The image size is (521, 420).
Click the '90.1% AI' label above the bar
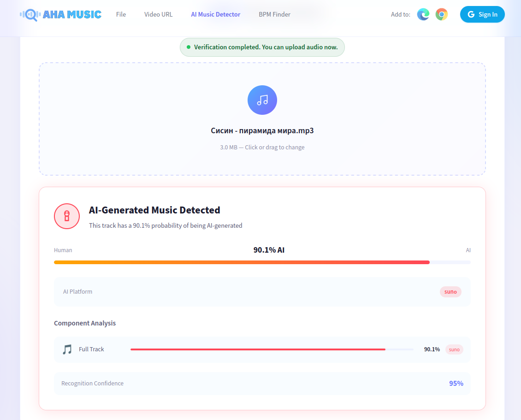click(x=269, y=250)
